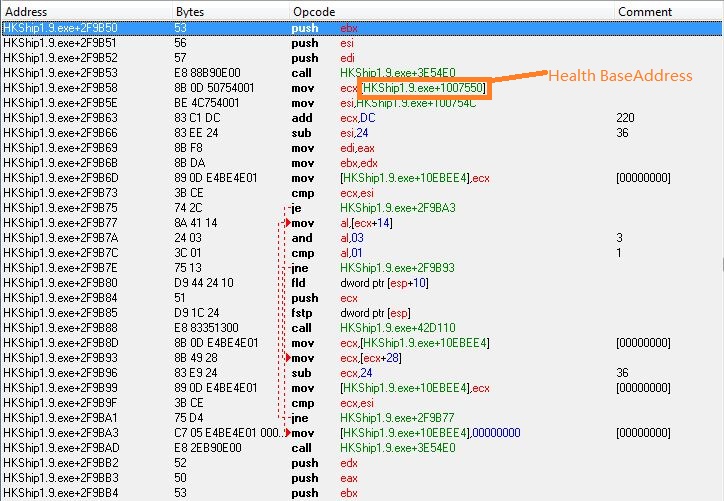
Task: Select the push edi instruction row
Action: (x=362, y=58)
